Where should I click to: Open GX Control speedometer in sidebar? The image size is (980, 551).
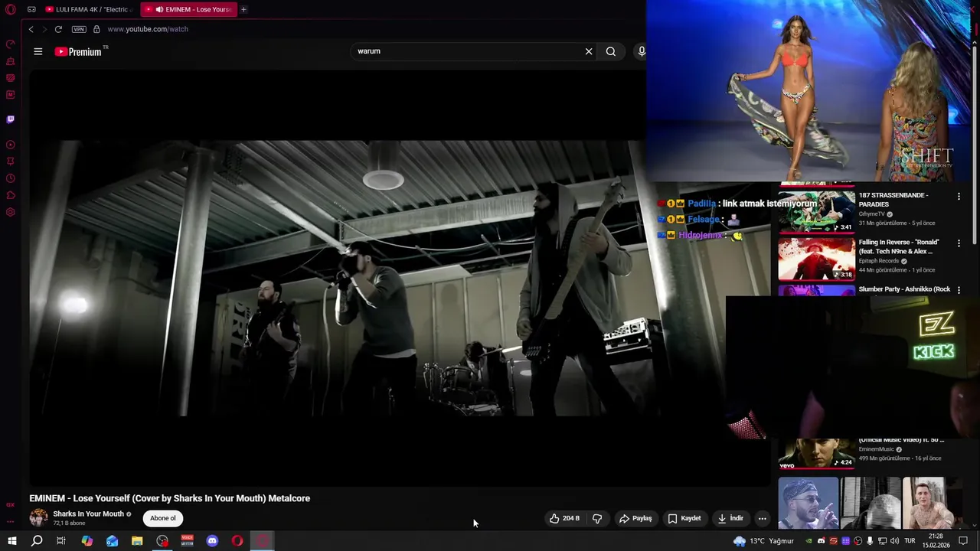(x=11, y=44)
